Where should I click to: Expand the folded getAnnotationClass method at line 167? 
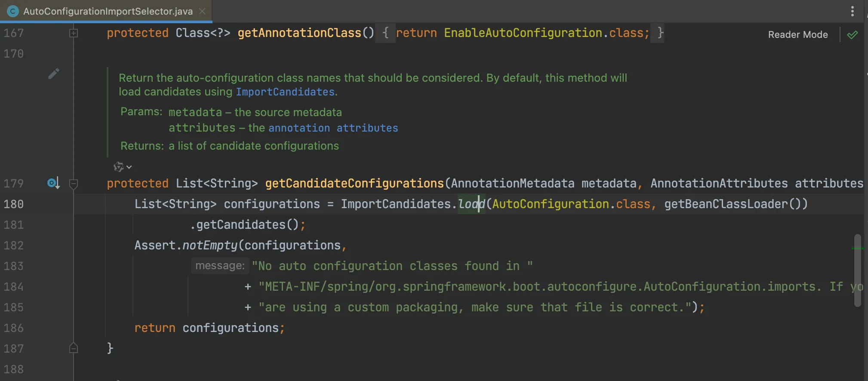click(x=74, y=33)
